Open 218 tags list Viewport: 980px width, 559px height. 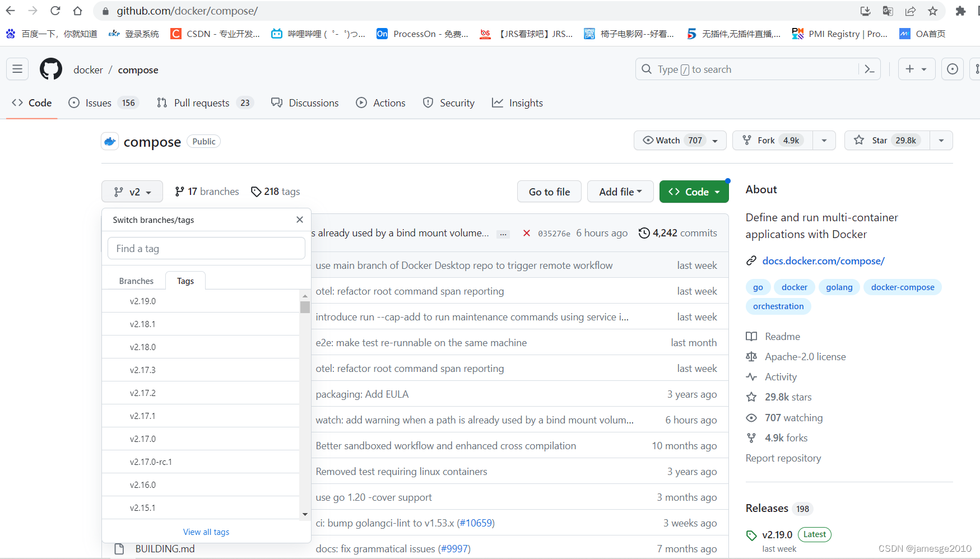[x=275, y=192]
